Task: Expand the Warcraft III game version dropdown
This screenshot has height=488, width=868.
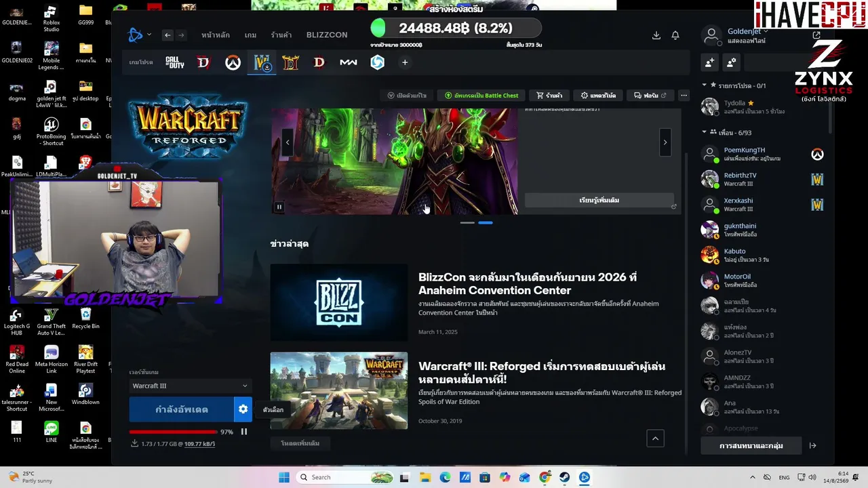Action: coord(190,386)
